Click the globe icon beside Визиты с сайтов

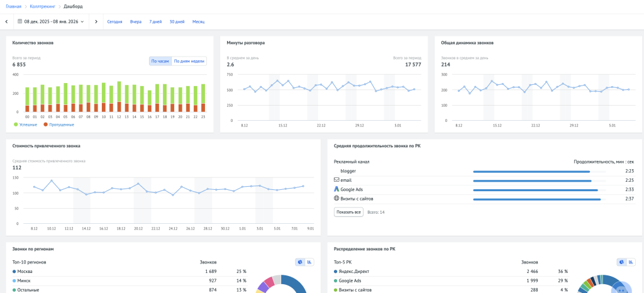pyautogui.click(x=336, y=199)
